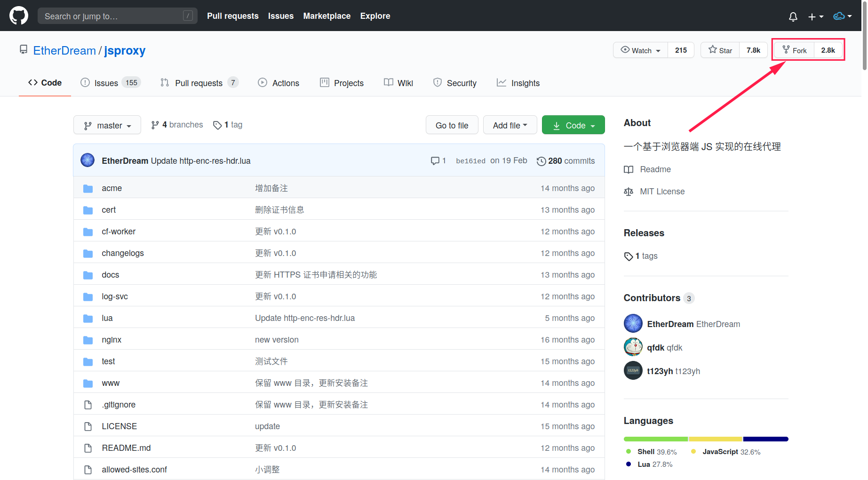Click the Go to file button
868x480 pixels.
pos(452,125)
